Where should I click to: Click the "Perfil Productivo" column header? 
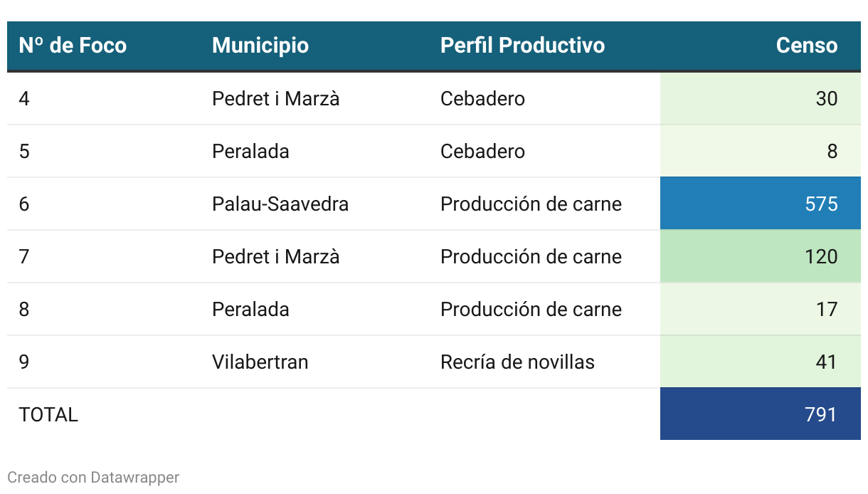(x=522, y=46)
